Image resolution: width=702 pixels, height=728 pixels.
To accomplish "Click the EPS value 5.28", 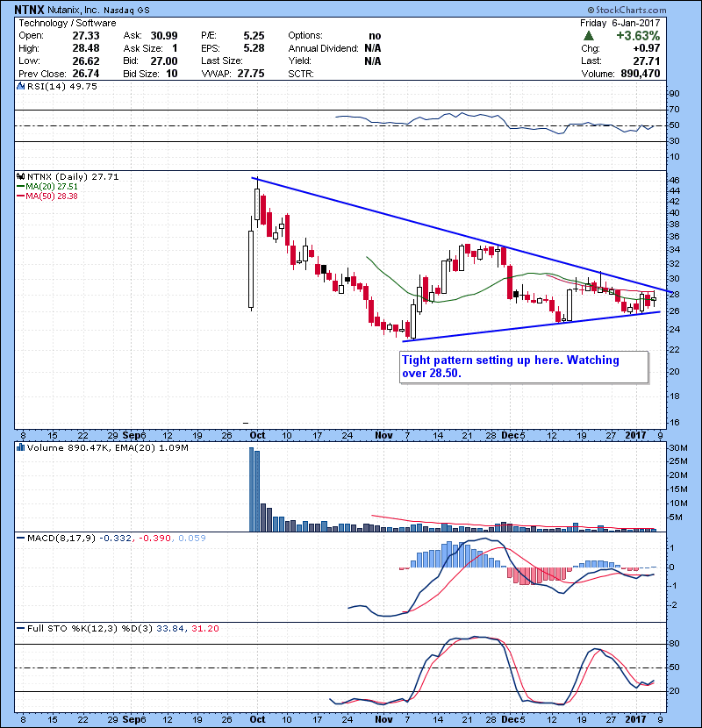I will [x=254, y=48].
